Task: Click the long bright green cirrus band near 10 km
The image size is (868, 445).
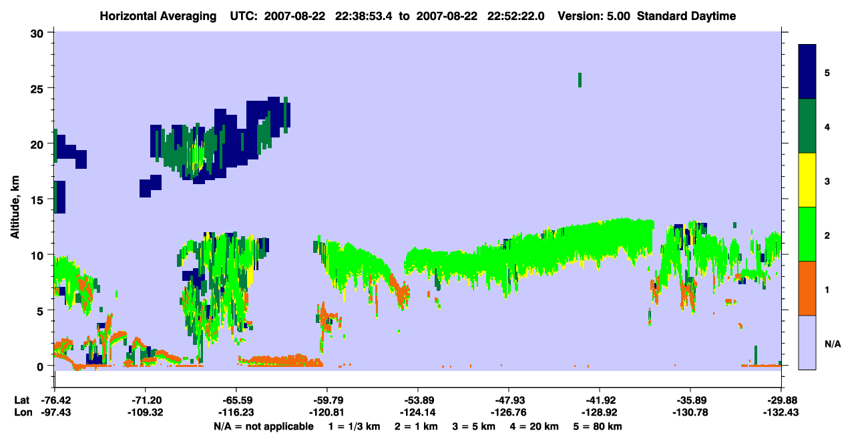Action: pos(527,254)
